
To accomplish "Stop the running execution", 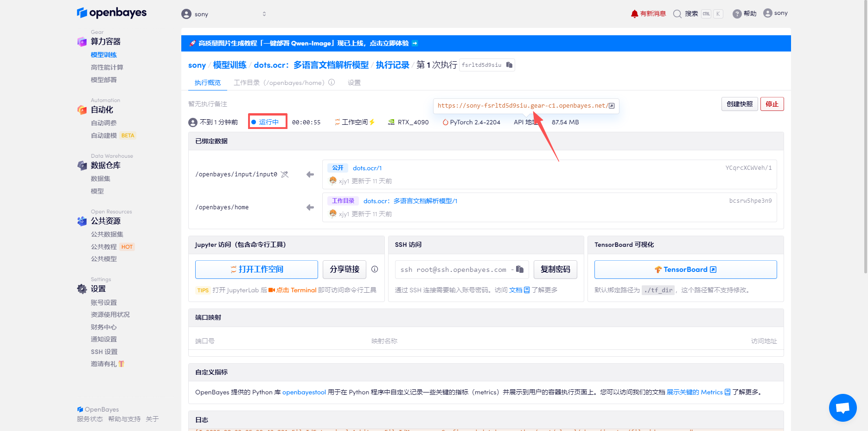I will point(772,104).
